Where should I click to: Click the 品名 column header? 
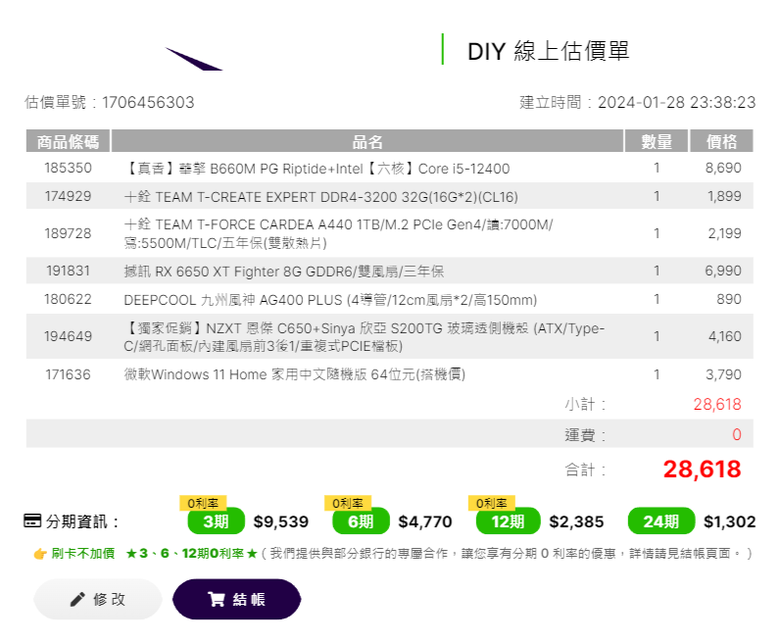click(367, 141)
